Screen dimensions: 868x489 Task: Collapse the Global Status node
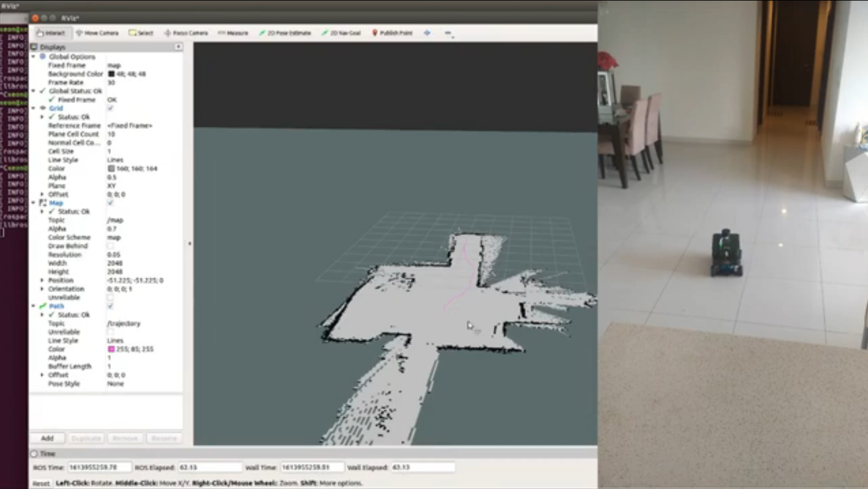coord(33,91)
